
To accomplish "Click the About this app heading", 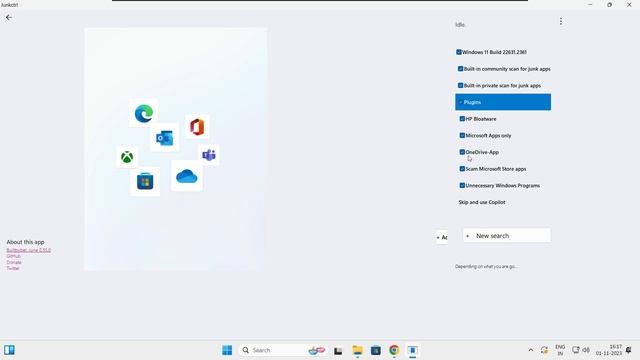I will (25, 242).
